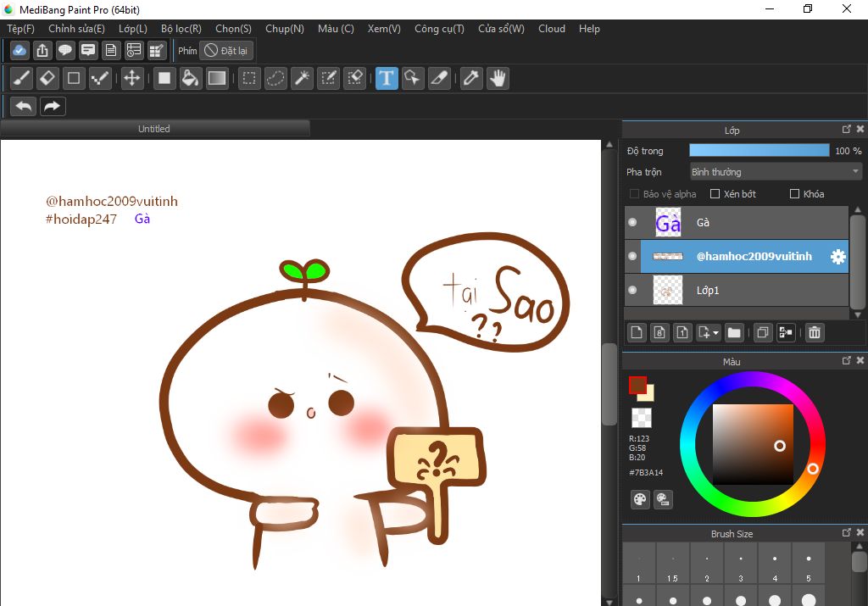Hide the Gà layer
This screenshot has height=606, width=868.
click(632, 222)
